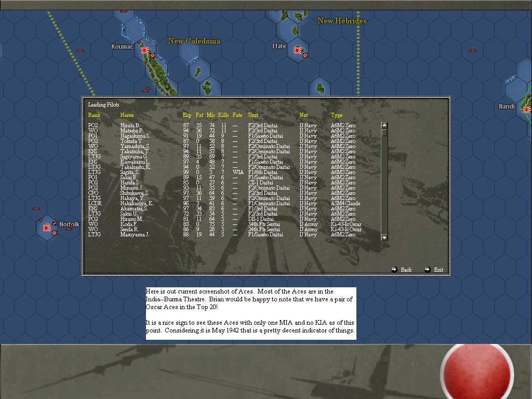Click the CII-1 Daitai unit entry
Viewport: 532px width, 399px height.
261,182
